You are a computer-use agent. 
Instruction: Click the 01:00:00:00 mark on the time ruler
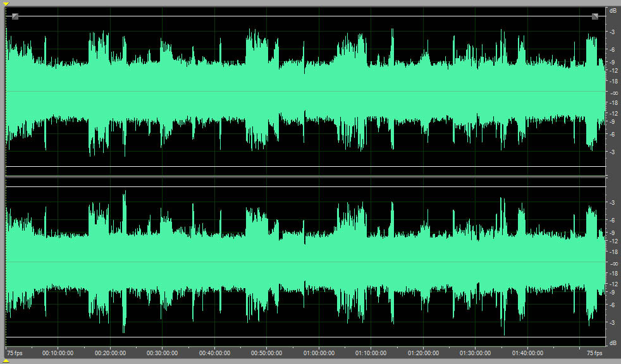pyautogui.click(x=319, y=353)
